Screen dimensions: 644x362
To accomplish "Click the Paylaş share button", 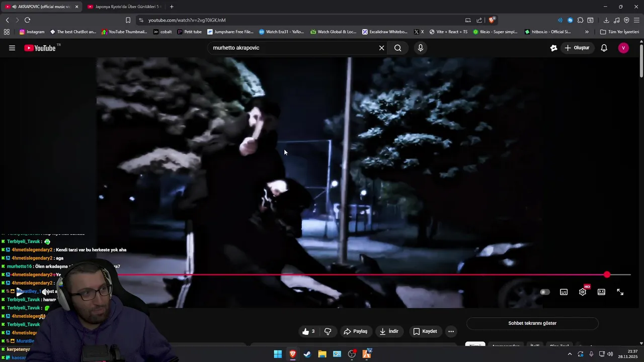I will [x=355, y=331].
